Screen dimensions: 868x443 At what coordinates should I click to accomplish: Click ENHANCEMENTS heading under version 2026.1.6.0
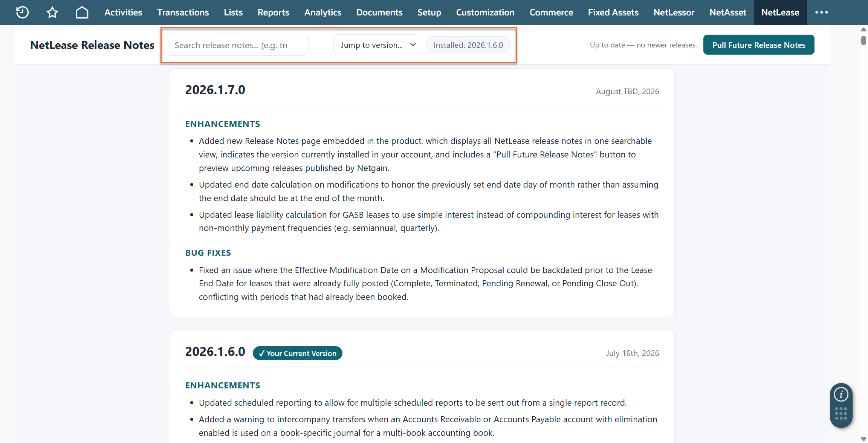tap(223, 385)
